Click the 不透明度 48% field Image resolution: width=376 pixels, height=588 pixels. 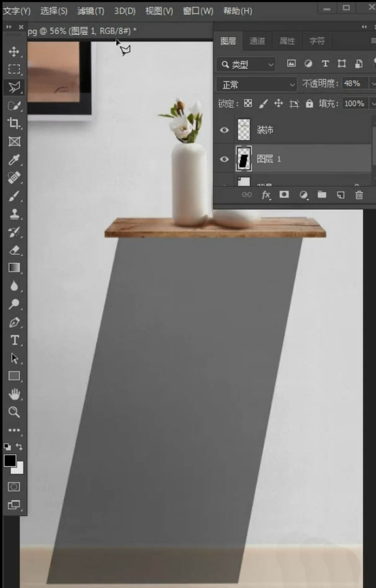(x=356, y=83)
